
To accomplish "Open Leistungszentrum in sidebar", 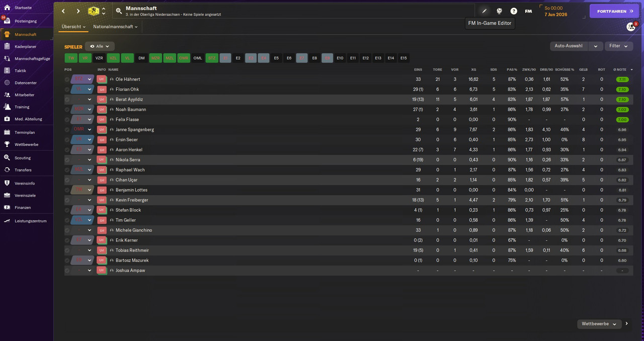I will click(30, 221).
